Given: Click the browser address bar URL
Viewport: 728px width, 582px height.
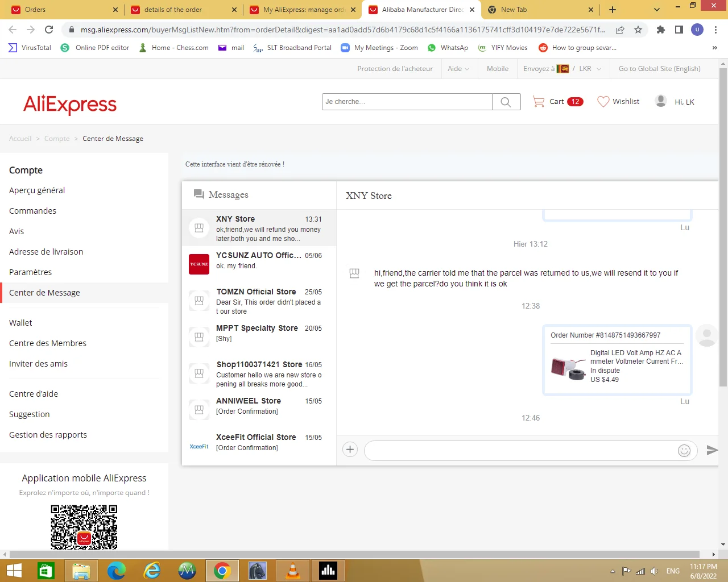Looking at the screenshot, I should [343, 30].
